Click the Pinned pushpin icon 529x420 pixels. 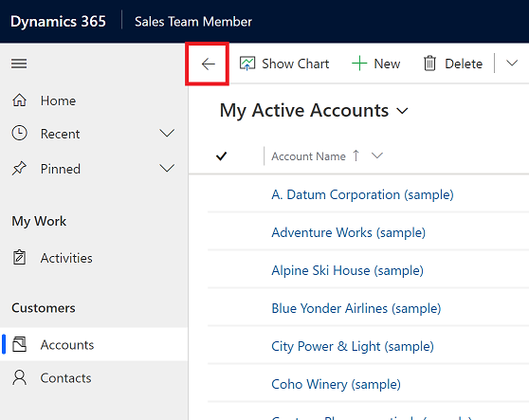tap(19, 169)
